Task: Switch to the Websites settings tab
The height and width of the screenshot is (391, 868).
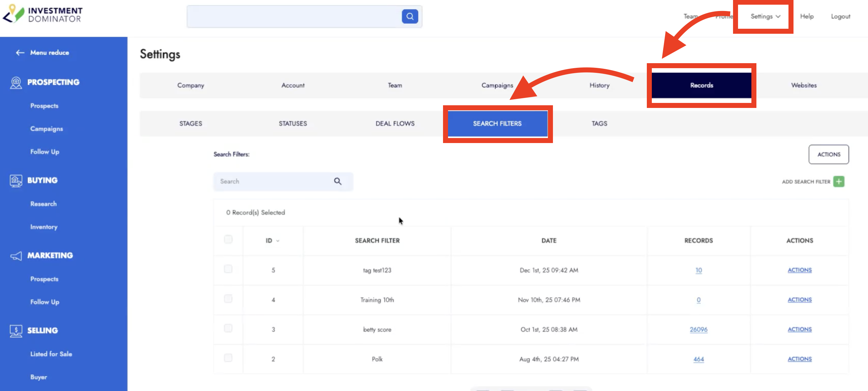Action: [803, 85]
